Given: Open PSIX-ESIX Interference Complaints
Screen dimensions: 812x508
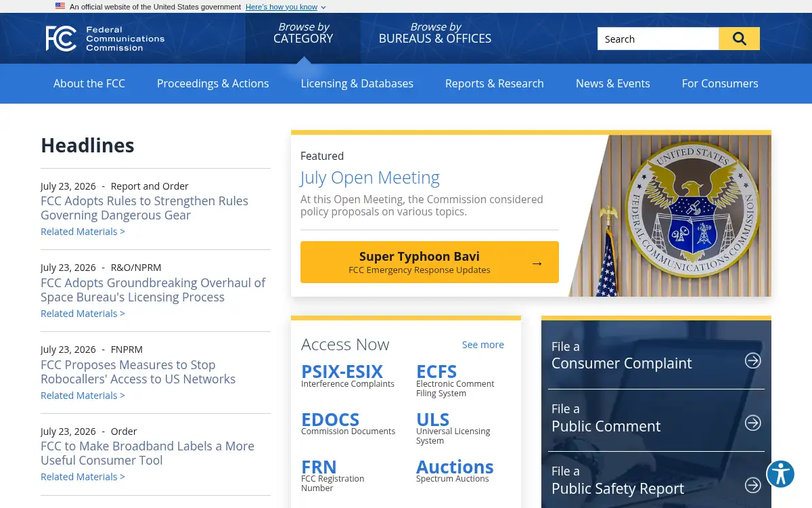Looking at the screenshot, I should coord(348,375).
